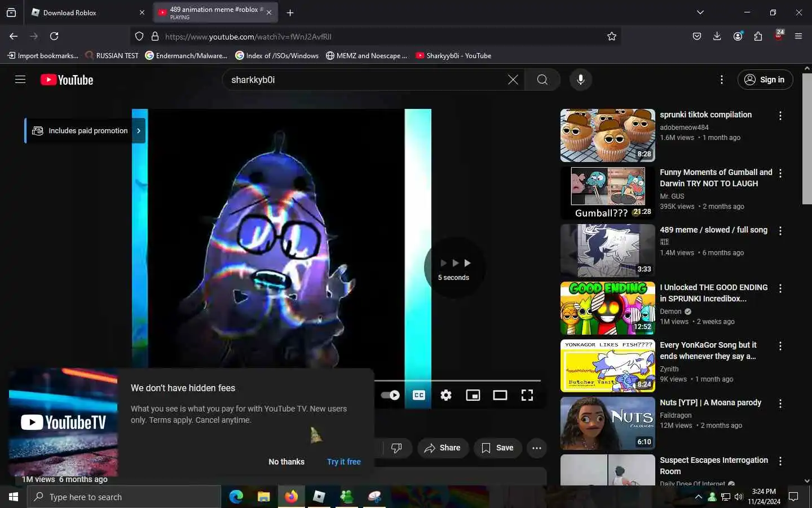
Task: Open Nuts YTP A Moana parody title
Action: coord(710,402)
